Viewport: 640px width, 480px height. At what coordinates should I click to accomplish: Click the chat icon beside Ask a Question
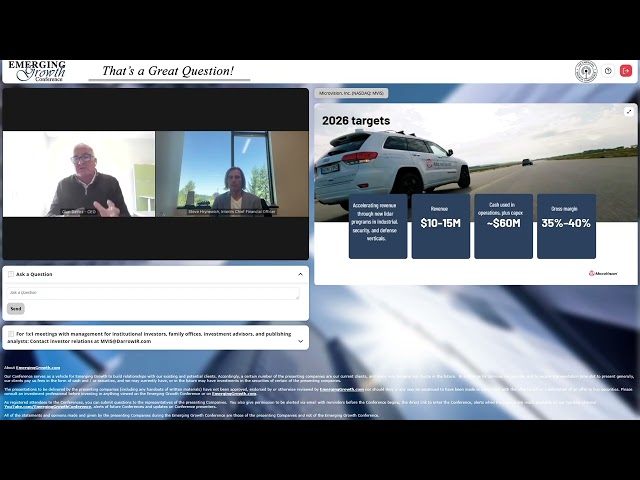[x=11, y=274]
